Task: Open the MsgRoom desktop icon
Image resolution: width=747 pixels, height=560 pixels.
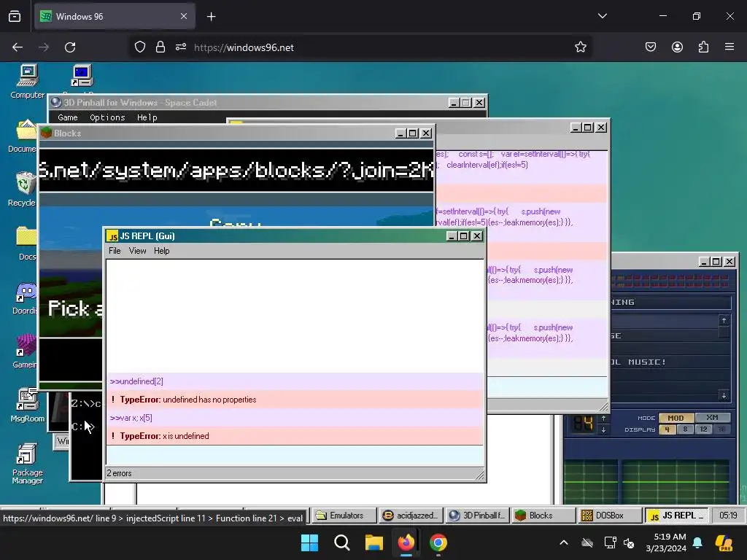Action: [x=28, y=405]
